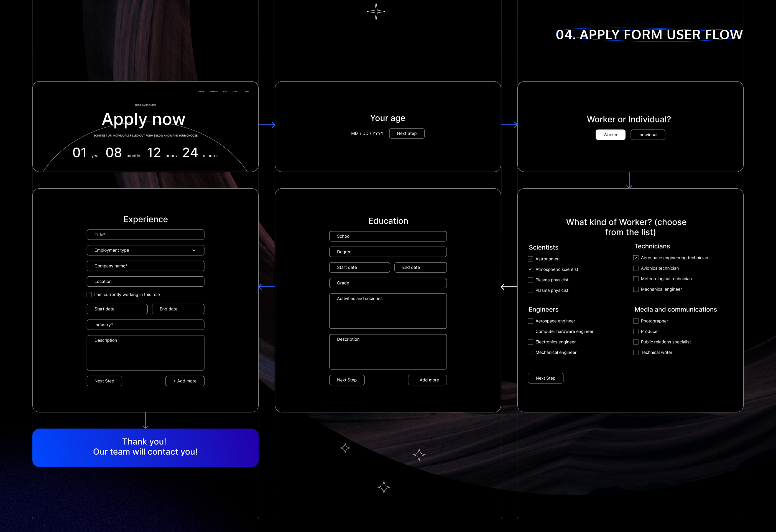Click the HOME / APPLY NOW breadcrumb
776x532 pixels.
[145, 105]
